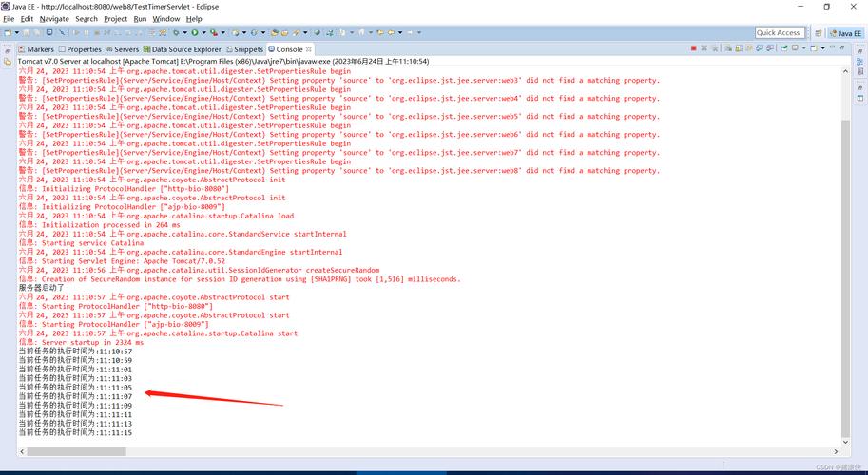Click the Save All toolbar icon
The image size is (868, 475).
pos(36,32)
